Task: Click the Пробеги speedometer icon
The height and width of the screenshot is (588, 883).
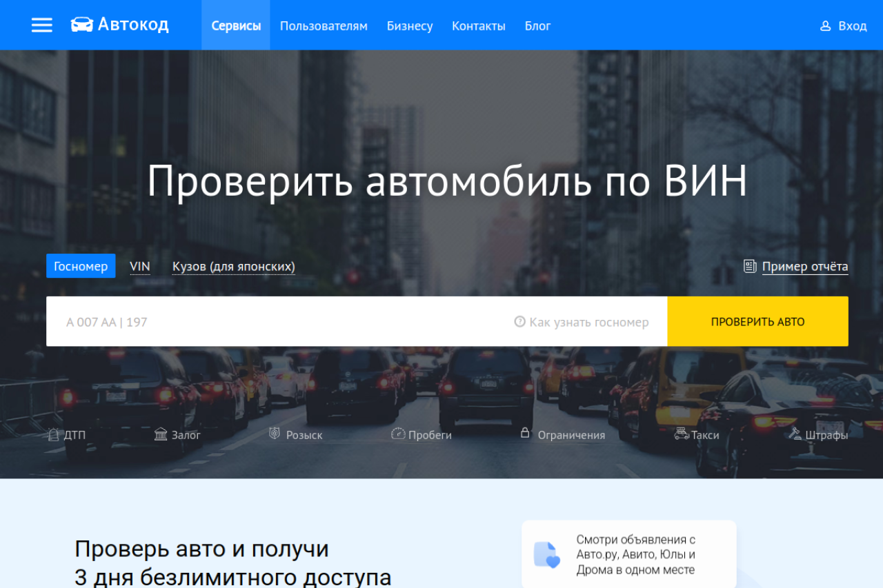Action: [398, 434]
